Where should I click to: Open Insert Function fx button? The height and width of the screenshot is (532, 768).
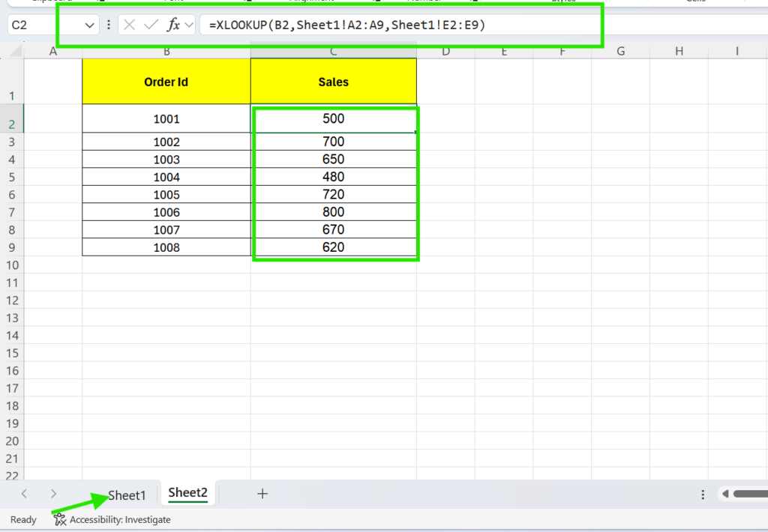click(x=173, y=25)
